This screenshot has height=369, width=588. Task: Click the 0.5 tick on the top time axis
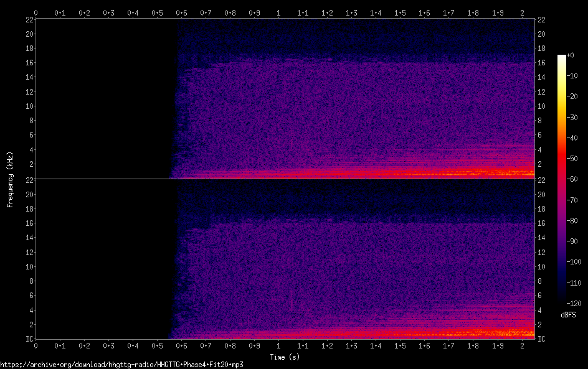coord(157,12)
